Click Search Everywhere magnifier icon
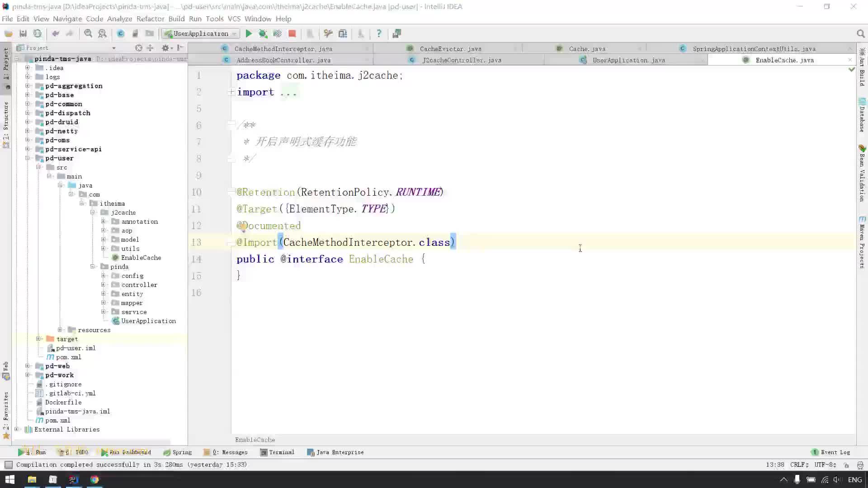The image size is (868, 488). click(861, 34)
